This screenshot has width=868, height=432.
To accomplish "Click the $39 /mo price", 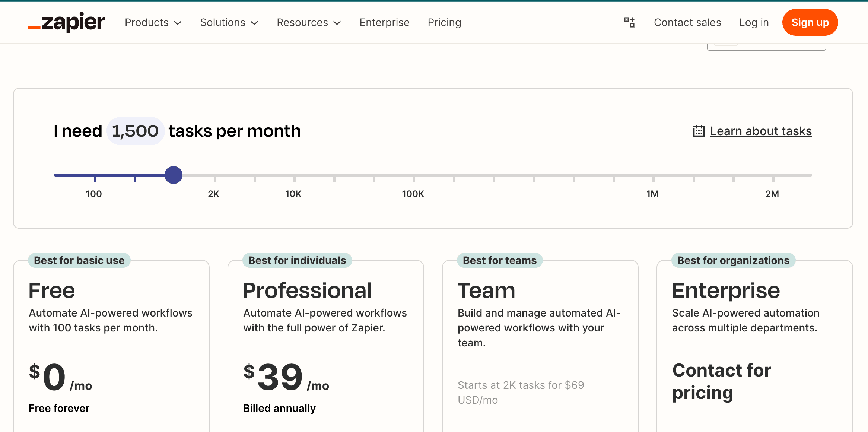I will tap(286, 377).
